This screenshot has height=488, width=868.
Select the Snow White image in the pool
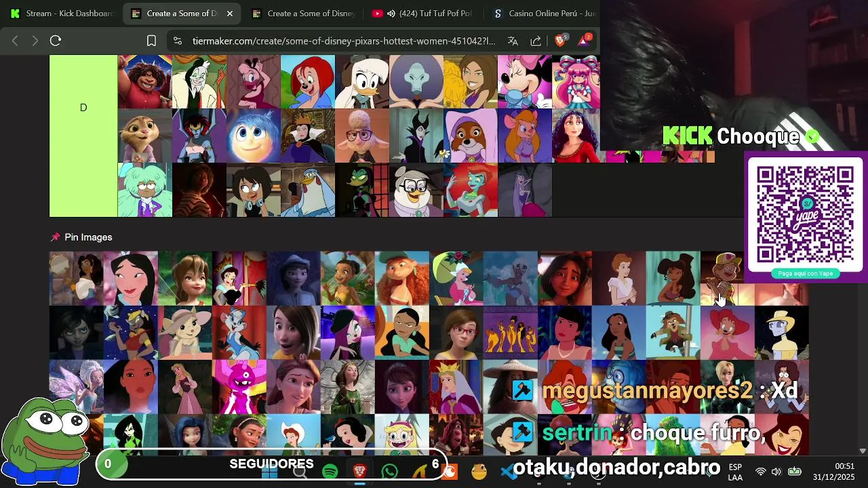(348, 434)
